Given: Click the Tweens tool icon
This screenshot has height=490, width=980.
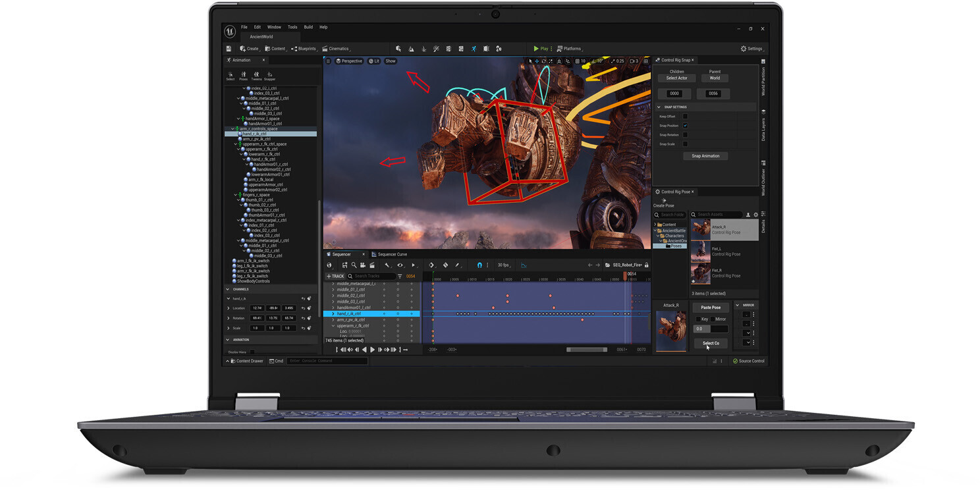Looking at the screenshot, I should (256, 75).
